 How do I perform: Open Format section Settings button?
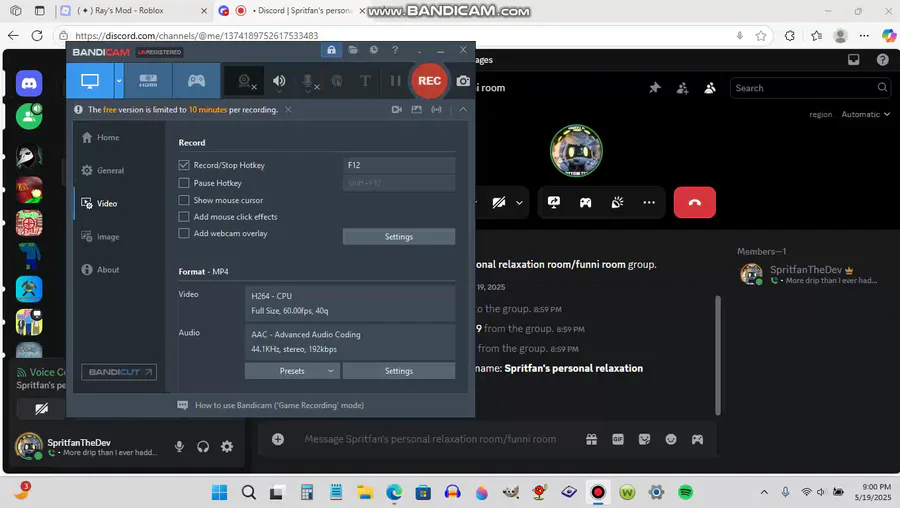[x=399, y=371]
